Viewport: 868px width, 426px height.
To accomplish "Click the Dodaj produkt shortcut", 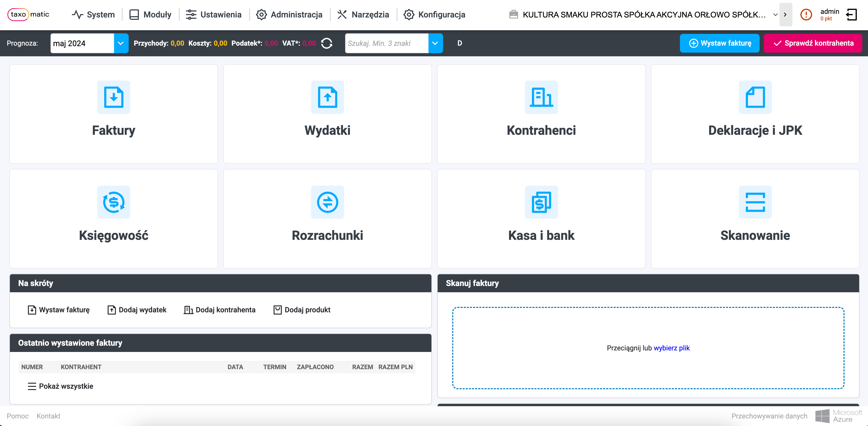I will point(302,310).
